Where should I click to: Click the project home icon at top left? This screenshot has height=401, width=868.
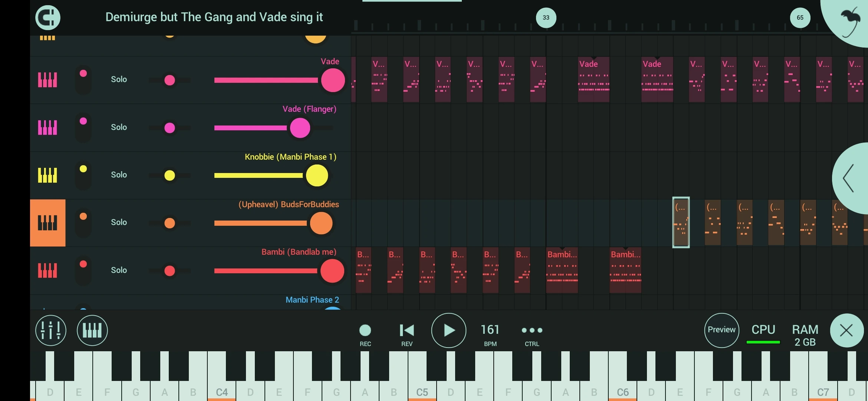[48, 17]
